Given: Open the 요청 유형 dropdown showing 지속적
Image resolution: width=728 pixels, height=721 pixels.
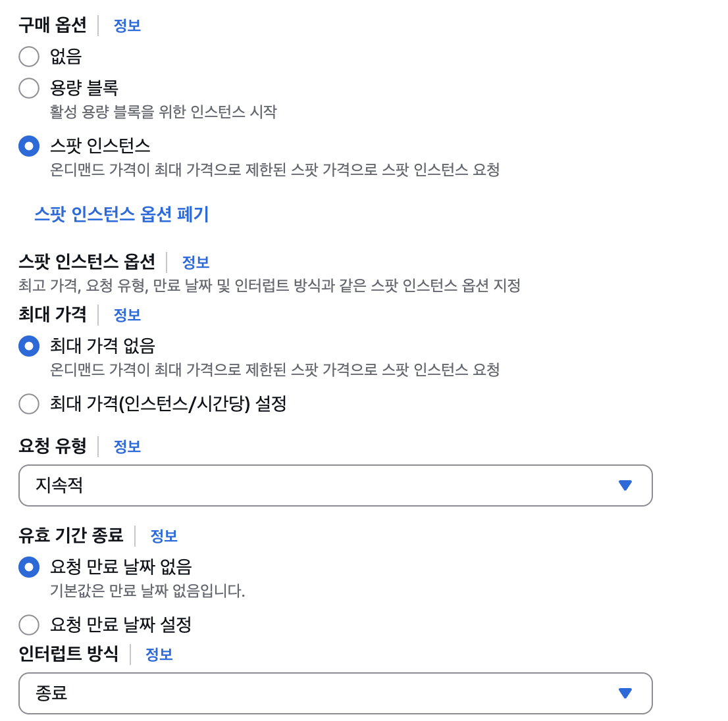Looking at the screenshot, I should [x=336, y=485].
